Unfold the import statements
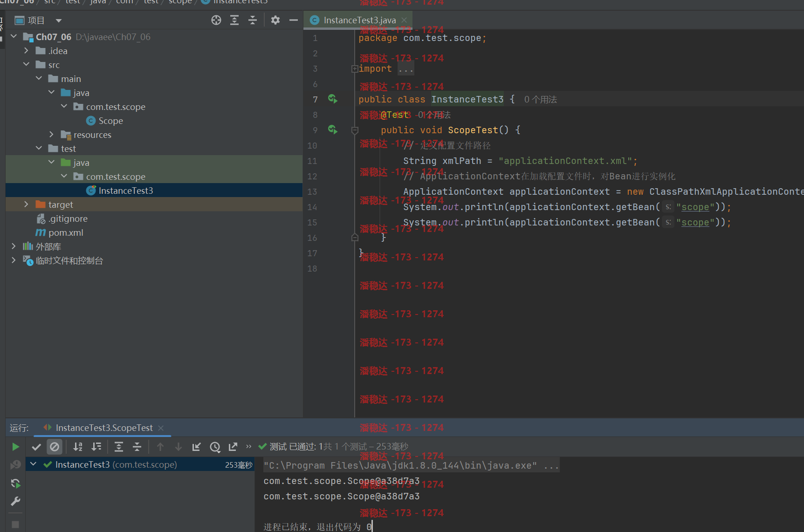The width and height of the screenshot is (804, 532). click(x=355, y=69)
